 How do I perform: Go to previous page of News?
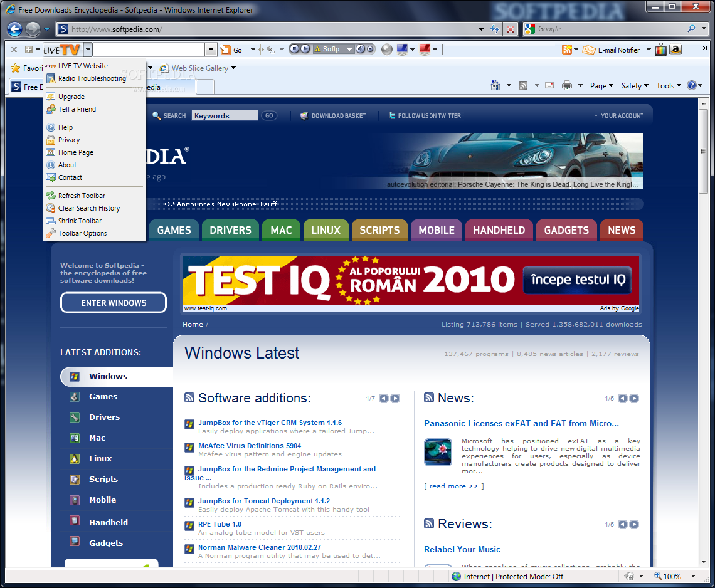[623, 399]
